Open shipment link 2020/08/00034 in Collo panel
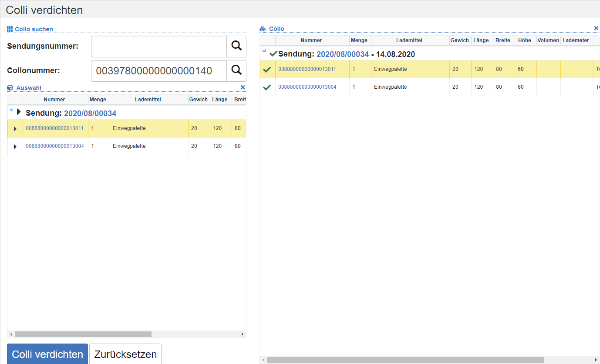Image resolution: width=600 pixels, height=364 pixels. pos(342,54)
